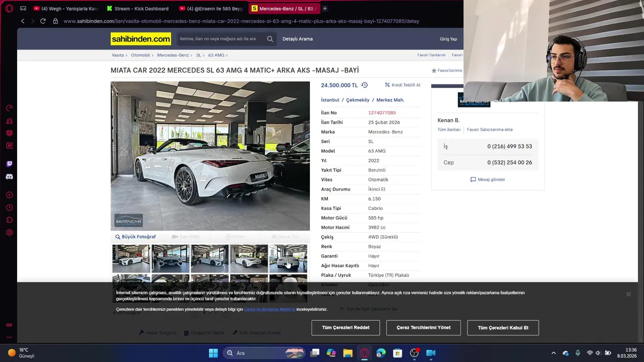Go back to the previous page
Image resolution: width=644 pixels, height=362 pixels.
point(23,21)
